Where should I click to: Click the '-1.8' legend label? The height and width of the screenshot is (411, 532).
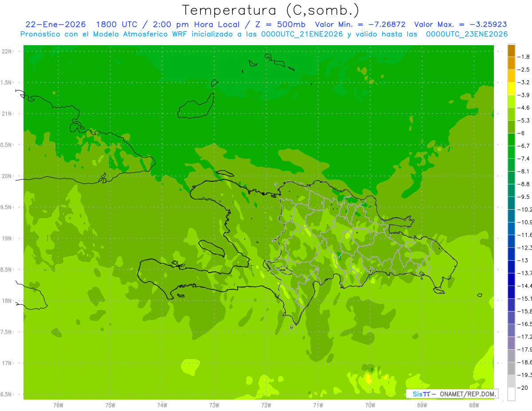[x=524, y=57]
